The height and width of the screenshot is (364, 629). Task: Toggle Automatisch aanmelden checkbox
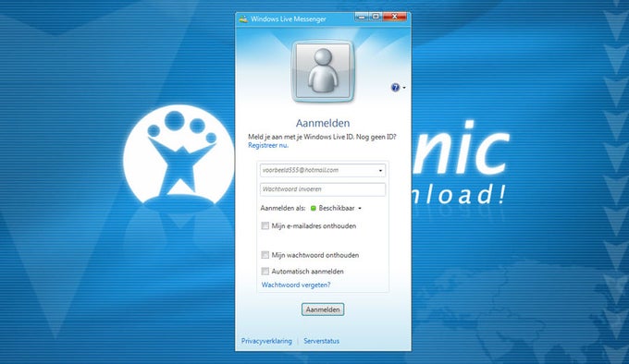pos(265,272)
